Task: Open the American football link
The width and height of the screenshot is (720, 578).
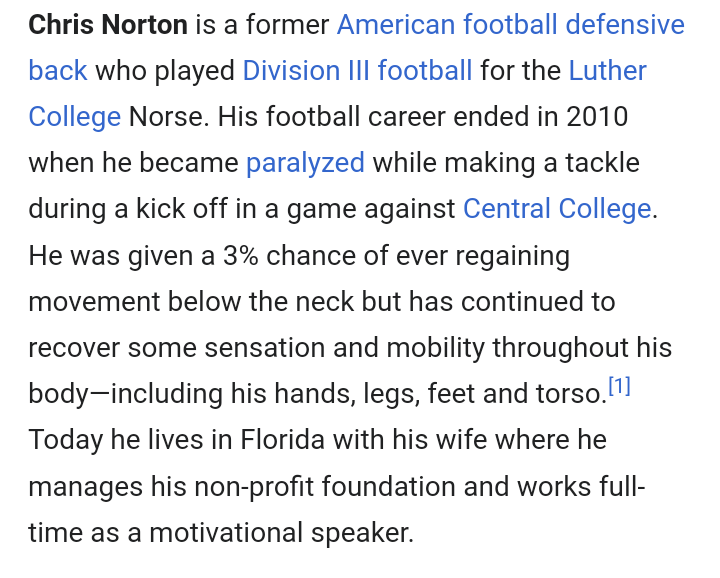Action: pyautogui.click(x=446, y=25)
